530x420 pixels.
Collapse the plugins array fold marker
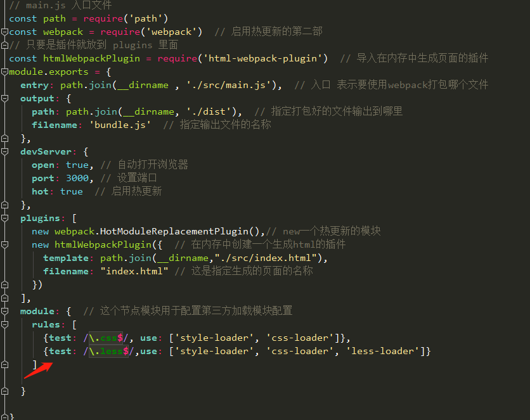(4, 218)
